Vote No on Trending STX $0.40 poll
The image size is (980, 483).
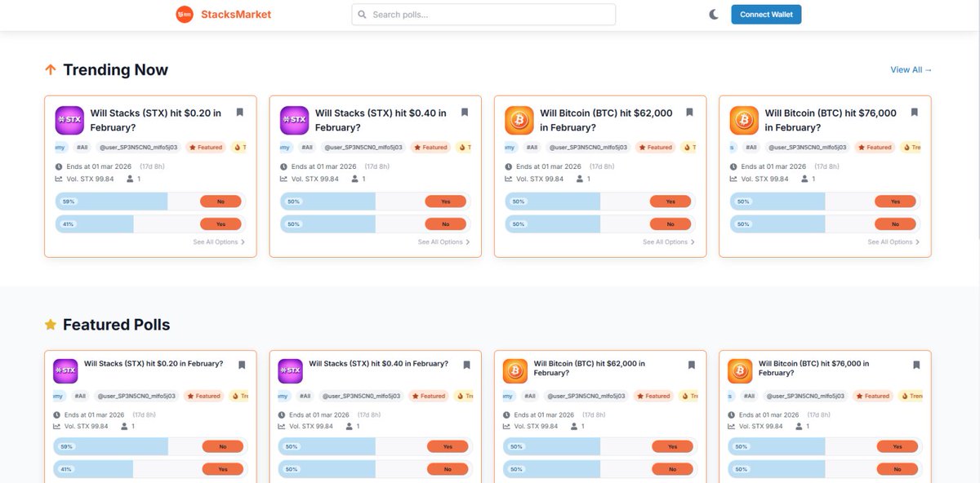(x=446, y=224)
